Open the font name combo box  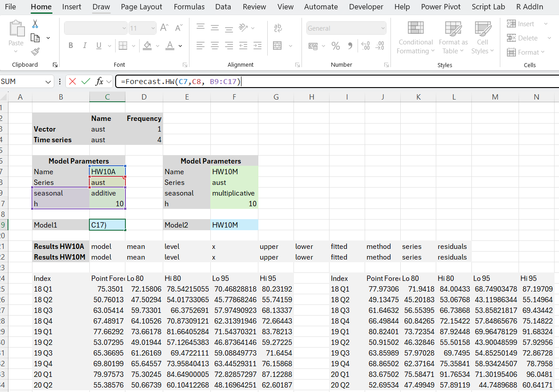[x=96, y=28]
